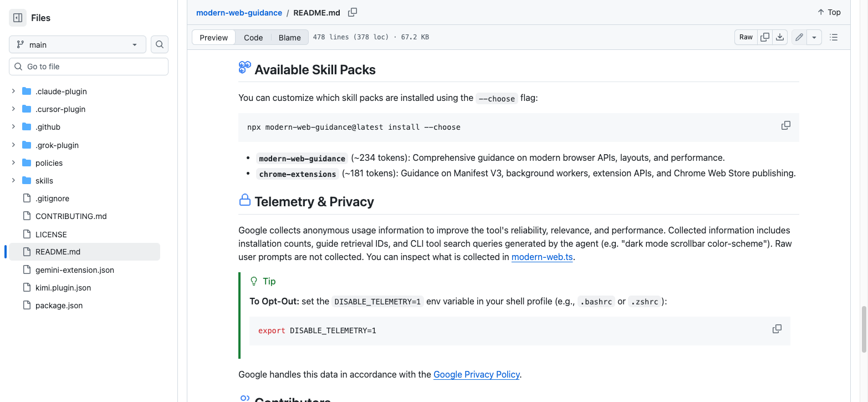The height and width of the screenshot is (402, 868).
Task: Open the modern-web.ts link
Action: coord(542,257)
